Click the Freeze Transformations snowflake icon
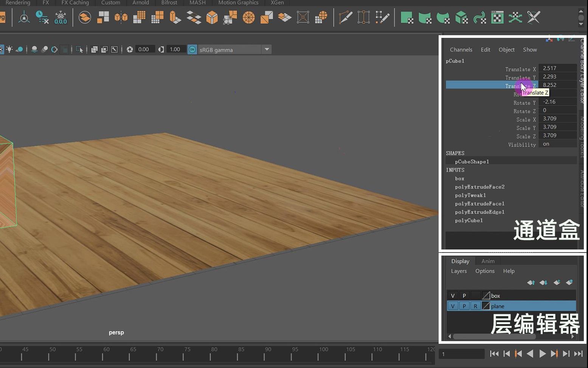The width and height of the screenshot is (588, 368). tap(61, 17)
